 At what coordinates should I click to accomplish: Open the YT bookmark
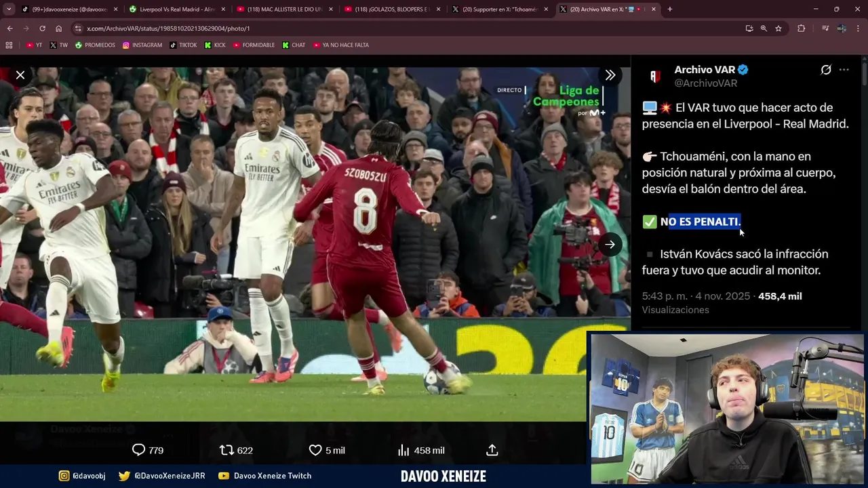click(x=34, y=45)
